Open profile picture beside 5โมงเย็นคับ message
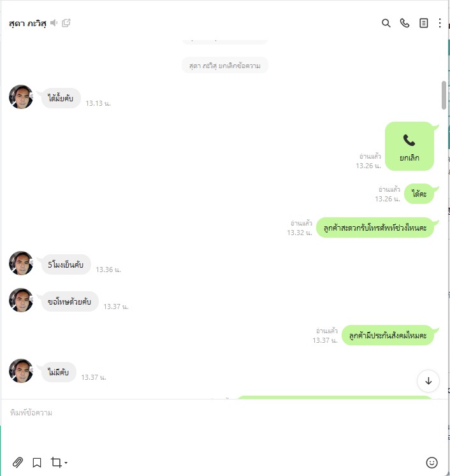Viewport: 450px width, 476px height. 21,263
